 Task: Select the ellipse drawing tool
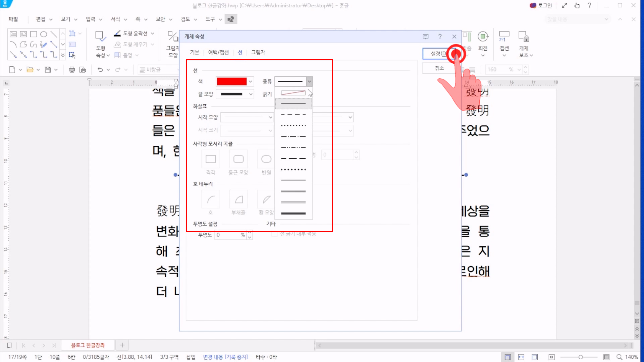(x=44, y=34)
